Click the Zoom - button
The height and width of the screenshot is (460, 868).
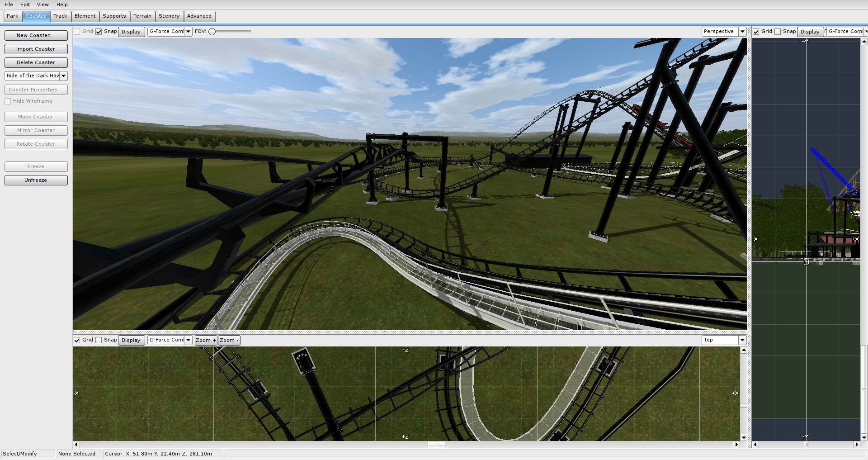point(229,340)
